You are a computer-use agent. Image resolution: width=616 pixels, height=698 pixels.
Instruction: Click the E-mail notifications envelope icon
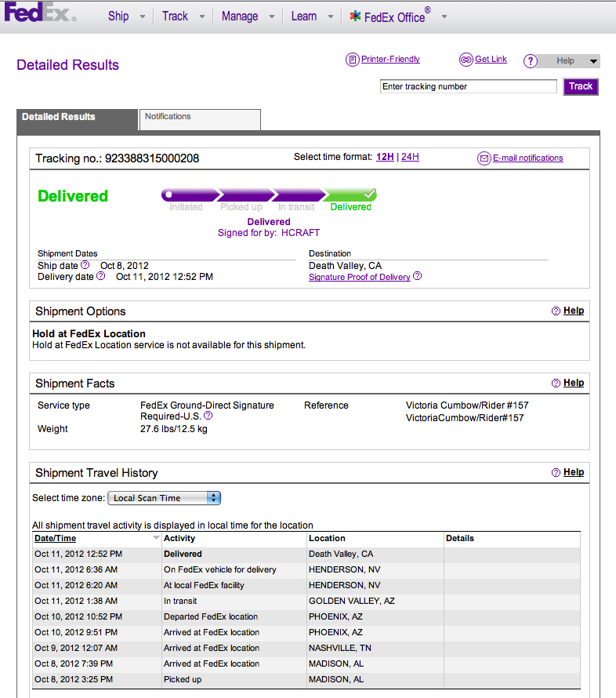point(484,158)
